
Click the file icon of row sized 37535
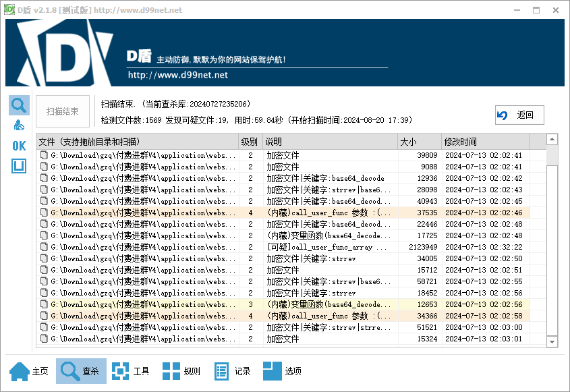tap(44, 213)
